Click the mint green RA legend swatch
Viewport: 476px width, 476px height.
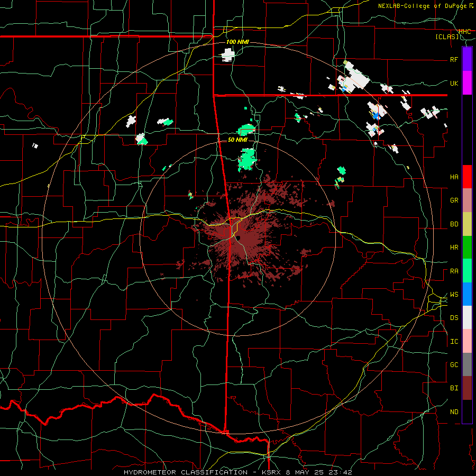click(x=467, y=271)
